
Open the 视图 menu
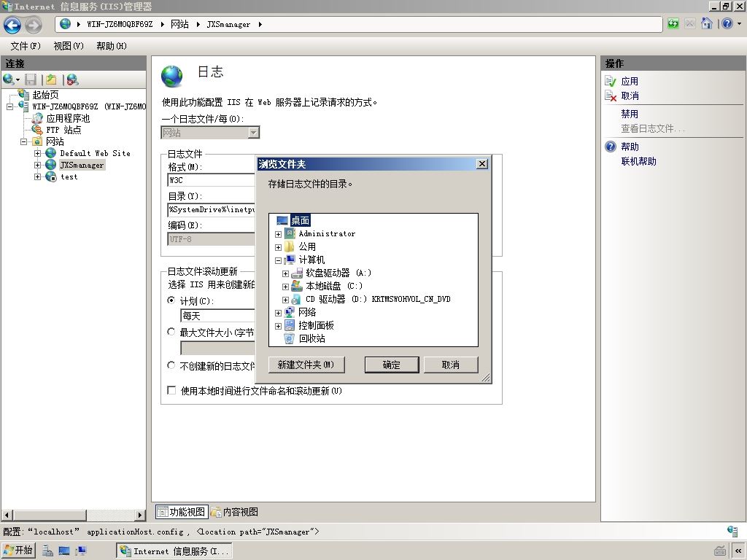(x=68, y=46)
